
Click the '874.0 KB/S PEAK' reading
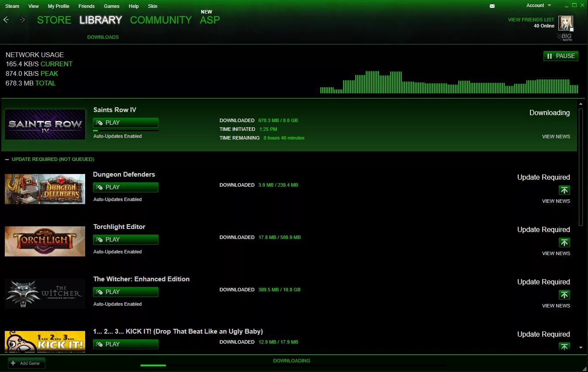tap(32, 74)
